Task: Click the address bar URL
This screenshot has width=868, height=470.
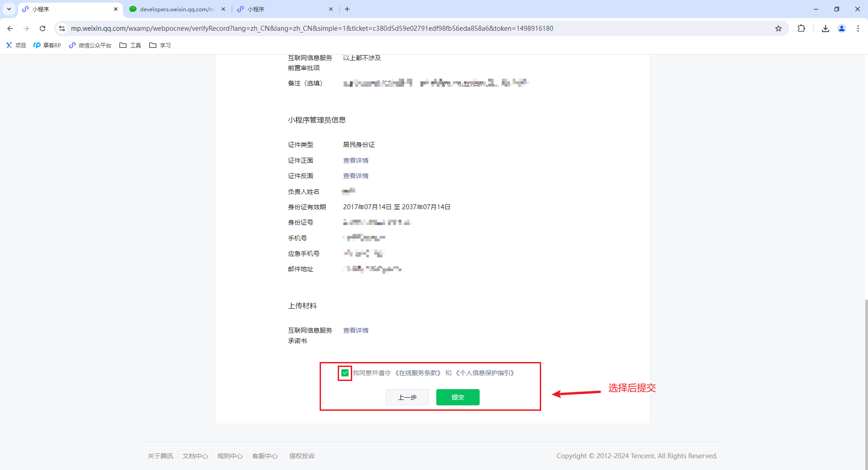Action: pos(312,28)
